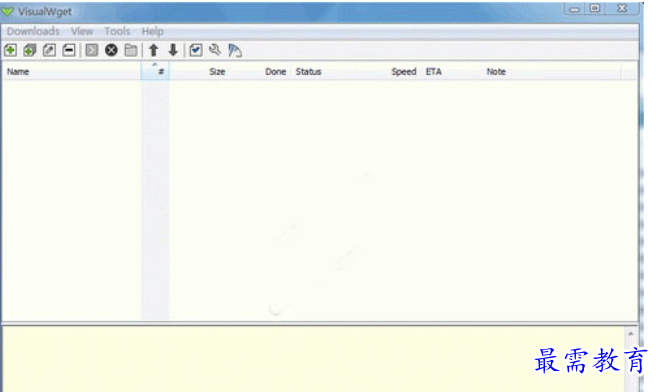656x392 pixels.
Task: Click the add multiple downloads icon
Action: pyautogui.click(x=30, y=50)
